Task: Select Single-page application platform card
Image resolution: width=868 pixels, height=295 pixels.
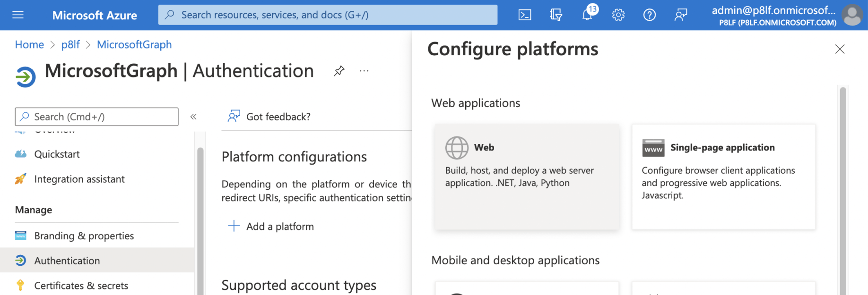Action: (723, 177)
